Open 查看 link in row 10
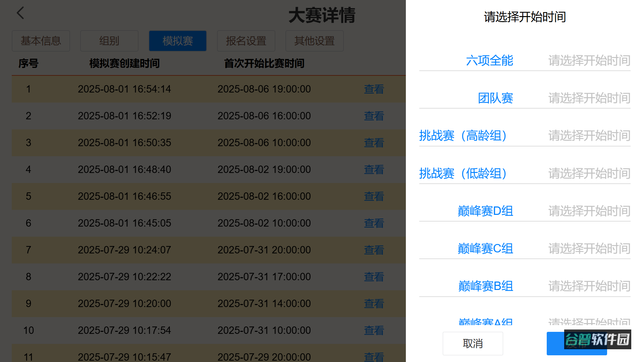 (374, 330)
